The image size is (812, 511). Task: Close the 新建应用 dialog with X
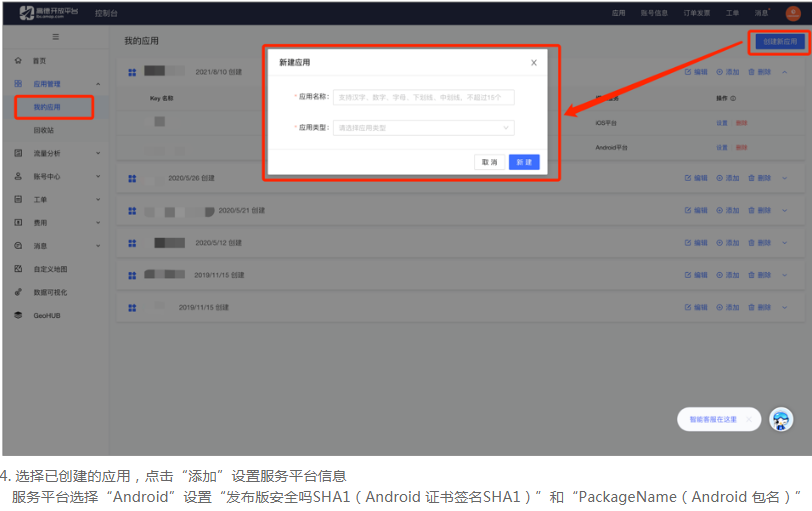click(533, 63)
